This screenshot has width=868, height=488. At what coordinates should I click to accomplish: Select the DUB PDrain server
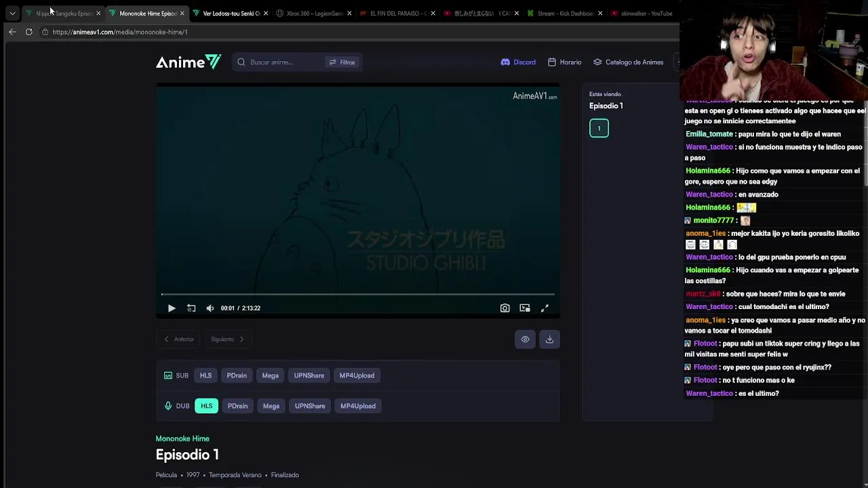pos(237,406)
